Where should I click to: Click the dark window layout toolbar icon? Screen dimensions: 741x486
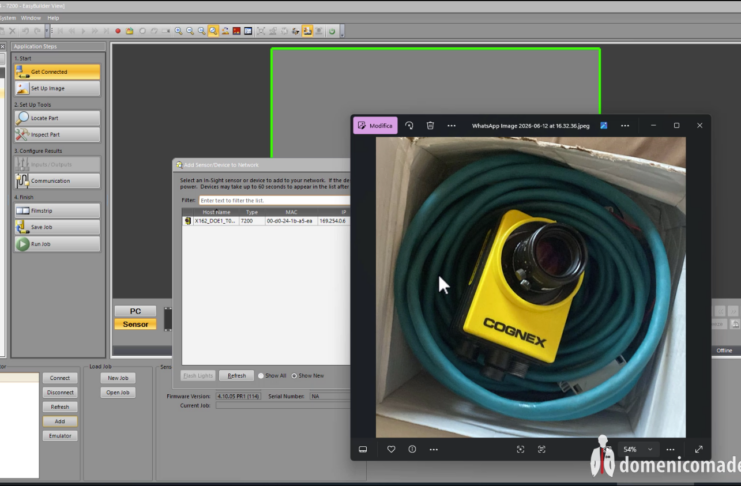tap(248, 31)
